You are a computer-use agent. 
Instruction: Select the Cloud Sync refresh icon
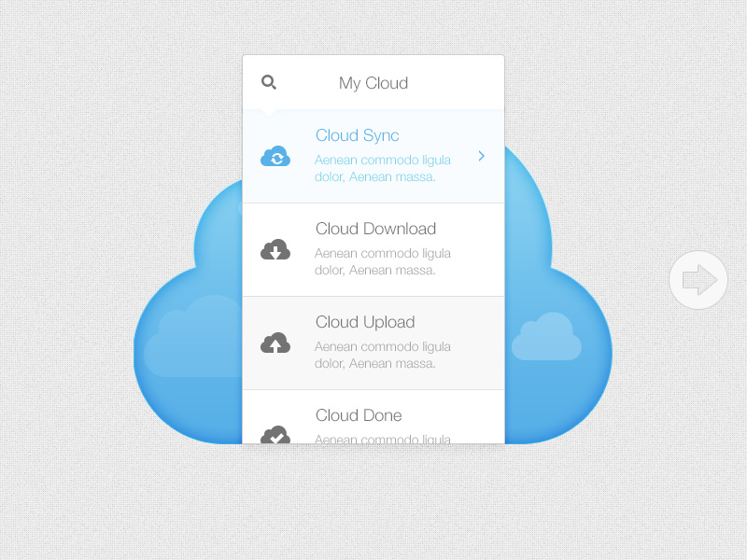click(x=275, y=156)
